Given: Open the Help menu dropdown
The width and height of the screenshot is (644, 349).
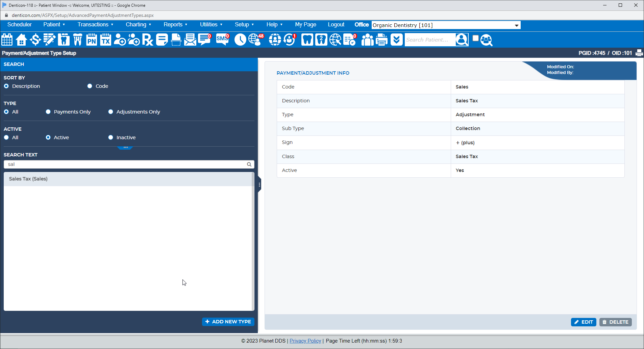Looking at the screenshot, I should click(x=274, y=25).
